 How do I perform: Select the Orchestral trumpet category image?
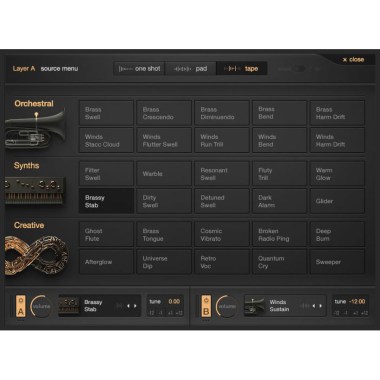[x=35, y=129]
